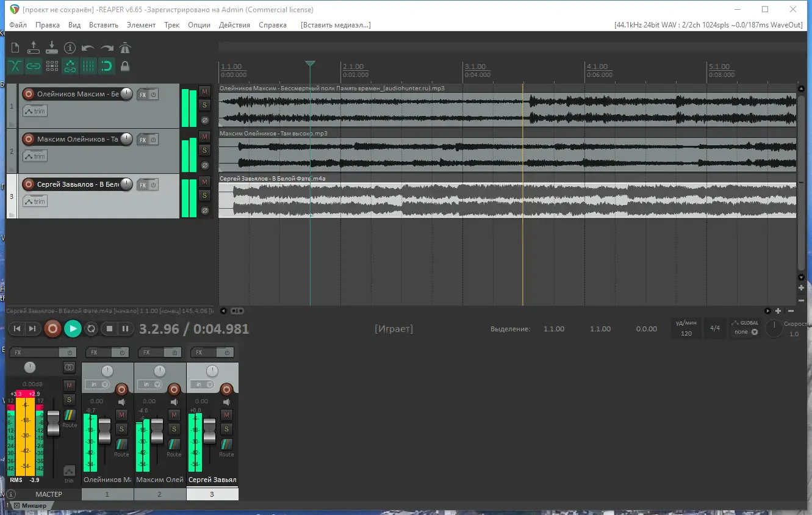Mute the master track in the mixer

pyautogui.click(x=69, y=386)
